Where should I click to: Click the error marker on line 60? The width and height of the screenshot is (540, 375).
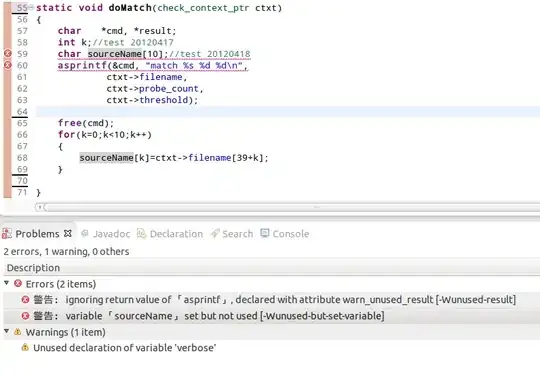point(8,65)
